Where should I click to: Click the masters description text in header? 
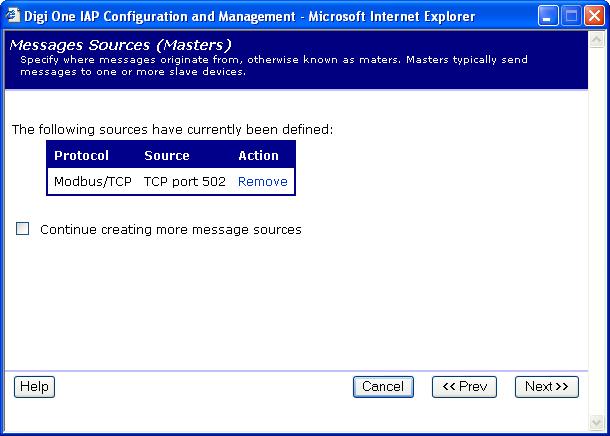click(x=270, y=66)
